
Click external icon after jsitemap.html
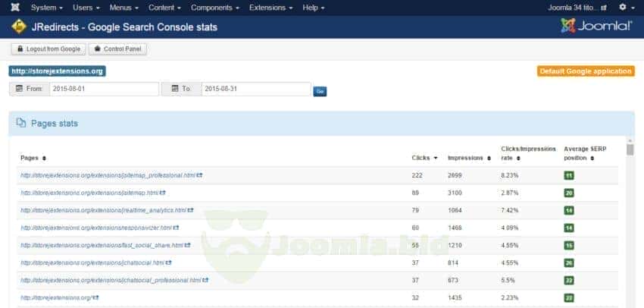click(x=163, y=193)
